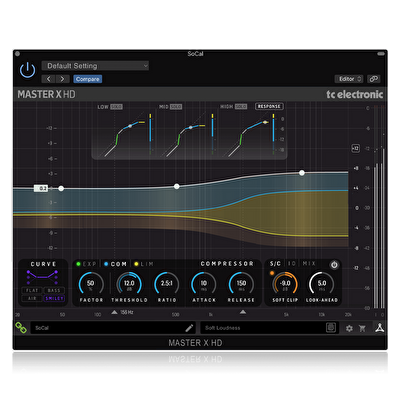This screenshot has width=400, height=400.
Task: Switch to the MIX tab
Action: [x=309, y=264]
